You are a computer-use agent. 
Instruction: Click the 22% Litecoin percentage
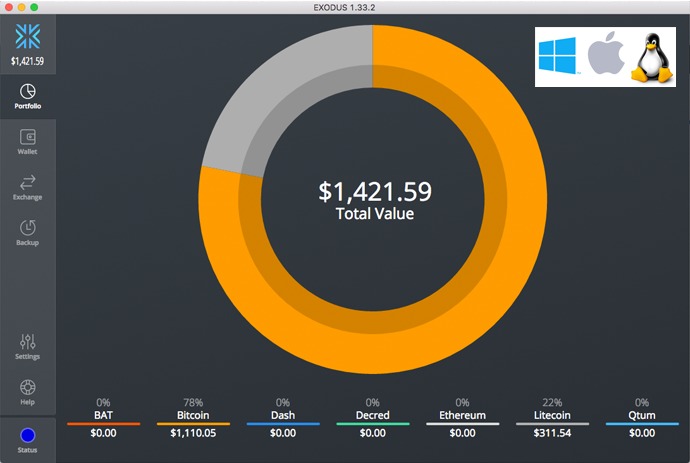(552, 402)
